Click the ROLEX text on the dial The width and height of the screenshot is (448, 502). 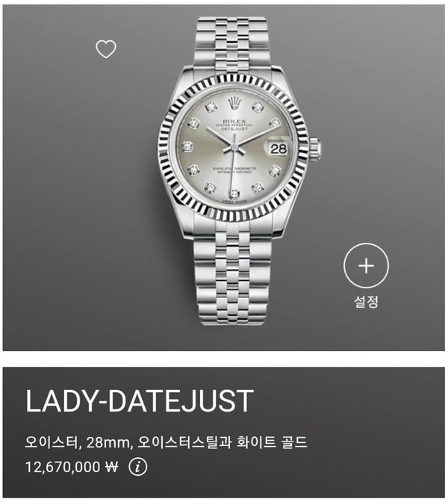[x=234, y=121]
